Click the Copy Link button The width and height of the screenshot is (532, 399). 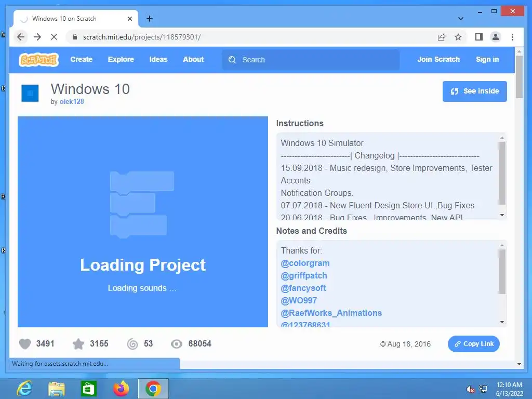click(474, 344)
